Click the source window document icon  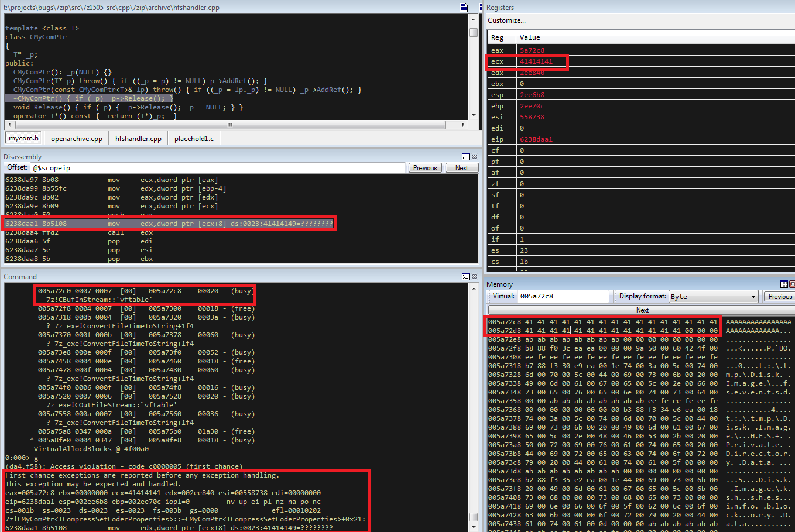tap(464, 8)
